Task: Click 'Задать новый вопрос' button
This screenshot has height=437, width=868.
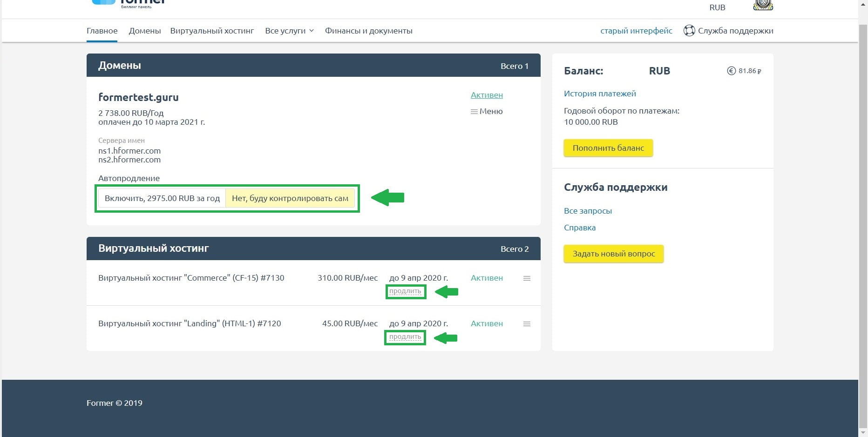Action: coord(613,254)
